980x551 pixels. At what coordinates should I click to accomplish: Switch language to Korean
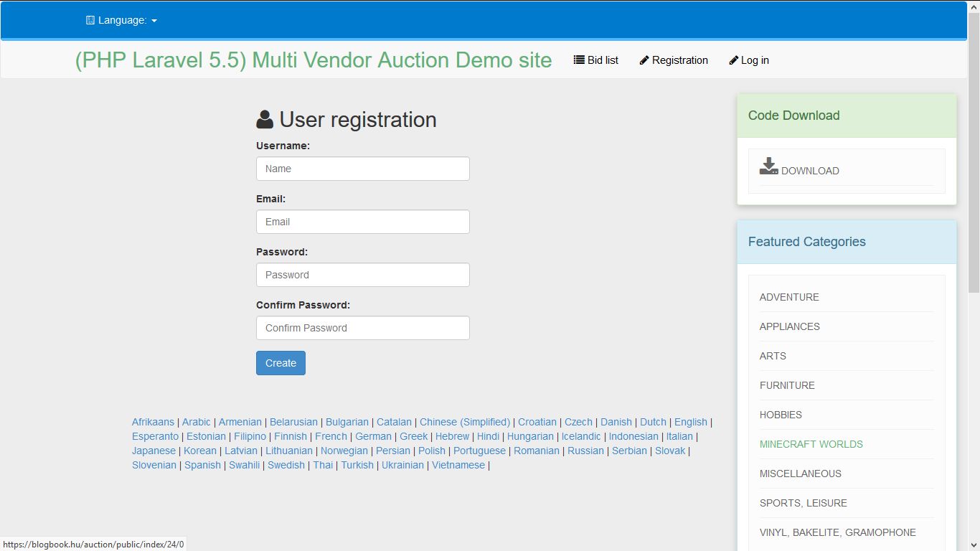pos(200,451)
